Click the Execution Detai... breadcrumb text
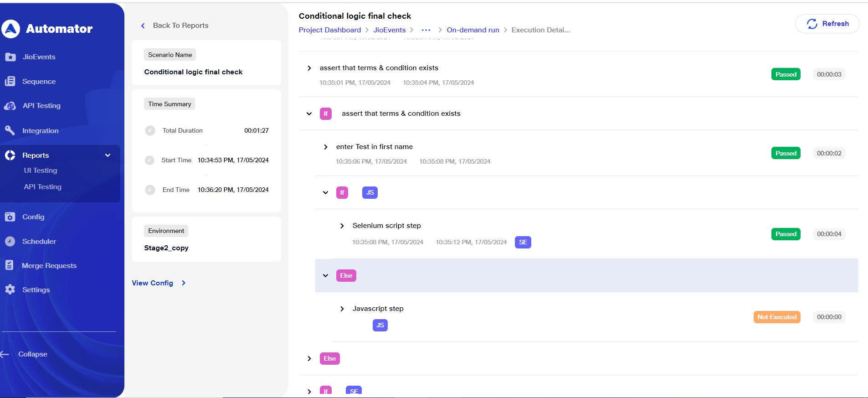Image resolution: width=868 pixels, height=398 pixels. [x=541, y=30]
